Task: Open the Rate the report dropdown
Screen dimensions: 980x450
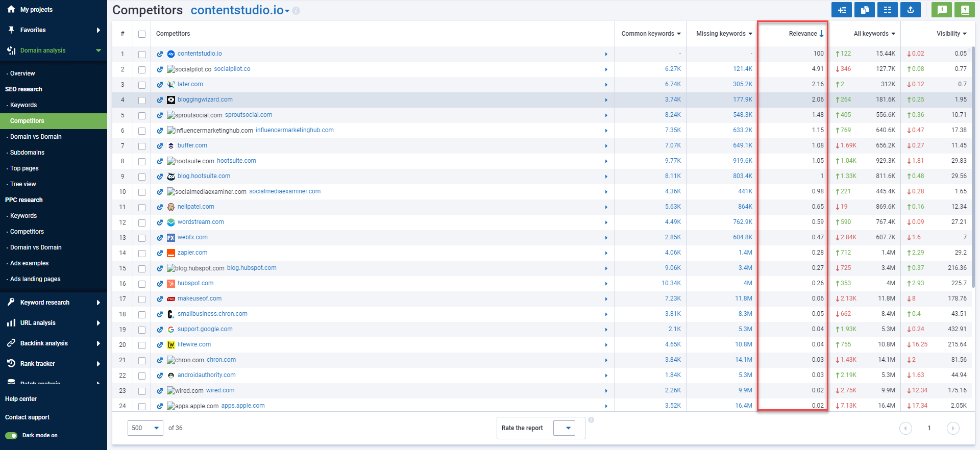Action: click(564, 428)
